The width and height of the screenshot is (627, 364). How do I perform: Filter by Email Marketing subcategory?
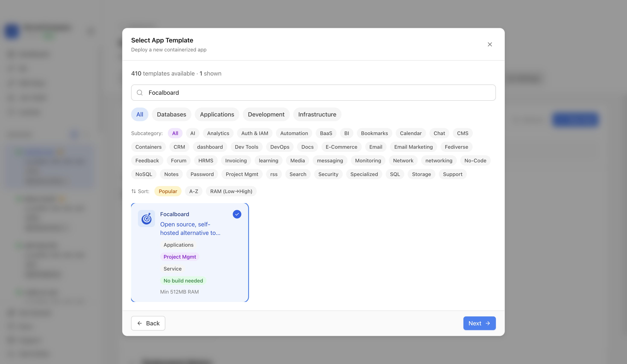click(413, 147)
